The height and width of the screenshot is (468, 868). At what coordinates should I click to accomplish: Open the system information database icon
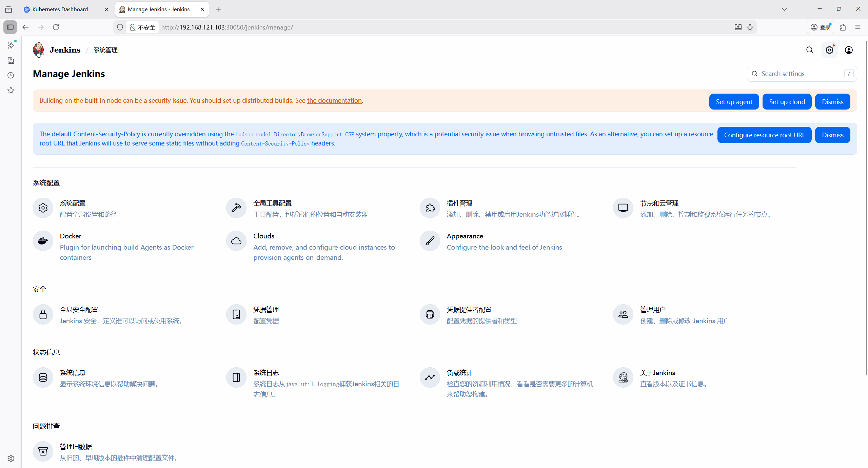[x=43, y=377]
